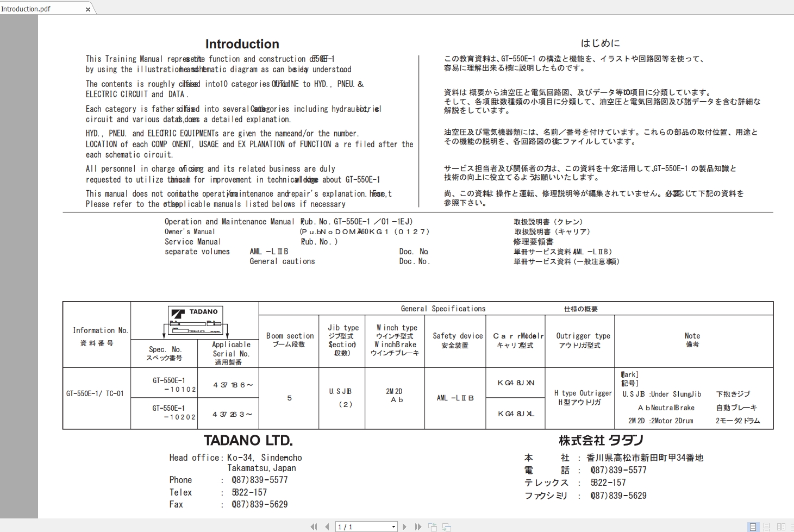Go to the next page
794x532 pixels.
(404, 527)
